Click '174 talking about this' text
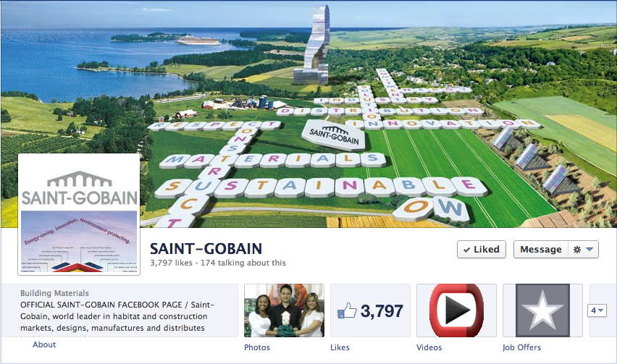 tap(243, 263)
